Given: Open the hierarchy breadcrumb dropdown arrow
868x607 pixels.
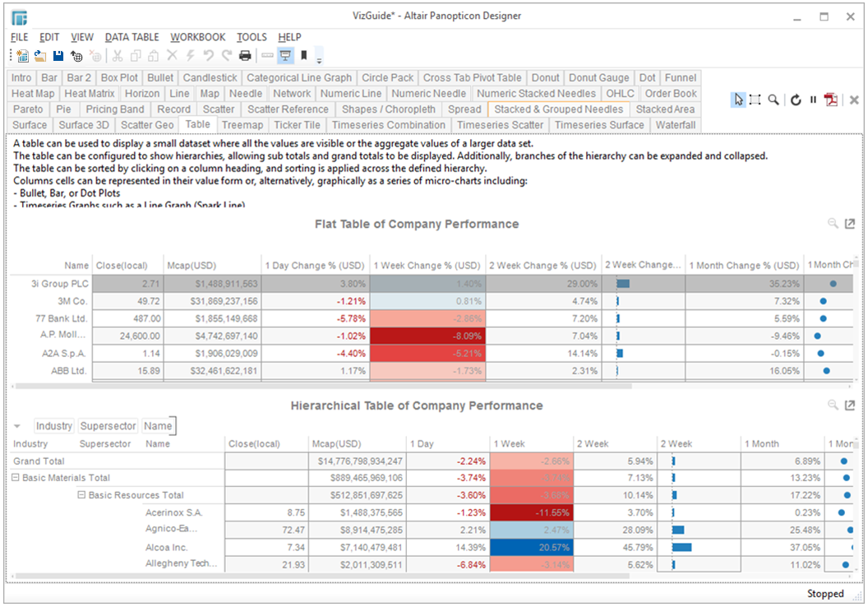Looking at the screenshot, I should pos(17,426).
